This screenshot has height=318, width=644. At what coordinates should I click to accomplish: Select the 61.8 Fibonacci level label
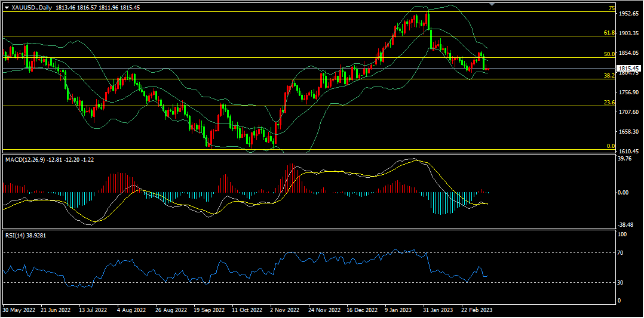pyautogui.click(x=610, y=33)
